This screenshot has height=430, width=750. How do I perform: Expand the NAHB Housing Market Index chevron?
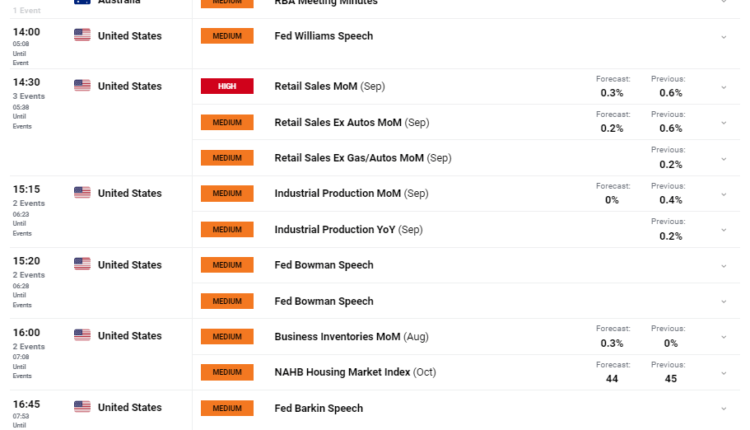click(723, 372)
